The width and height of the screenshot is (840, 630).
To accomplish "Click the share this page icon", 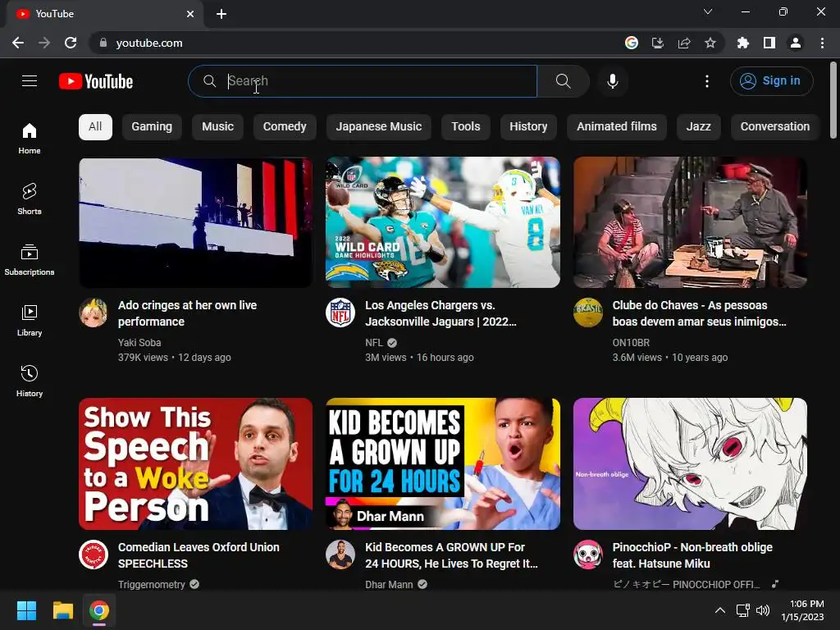I will (684, 43).
